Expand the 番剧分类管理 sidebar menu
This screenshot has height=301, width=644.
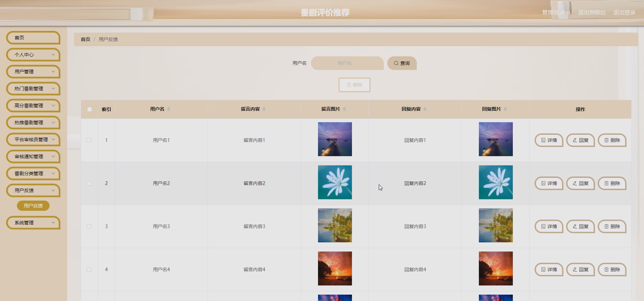pos(33,174)
